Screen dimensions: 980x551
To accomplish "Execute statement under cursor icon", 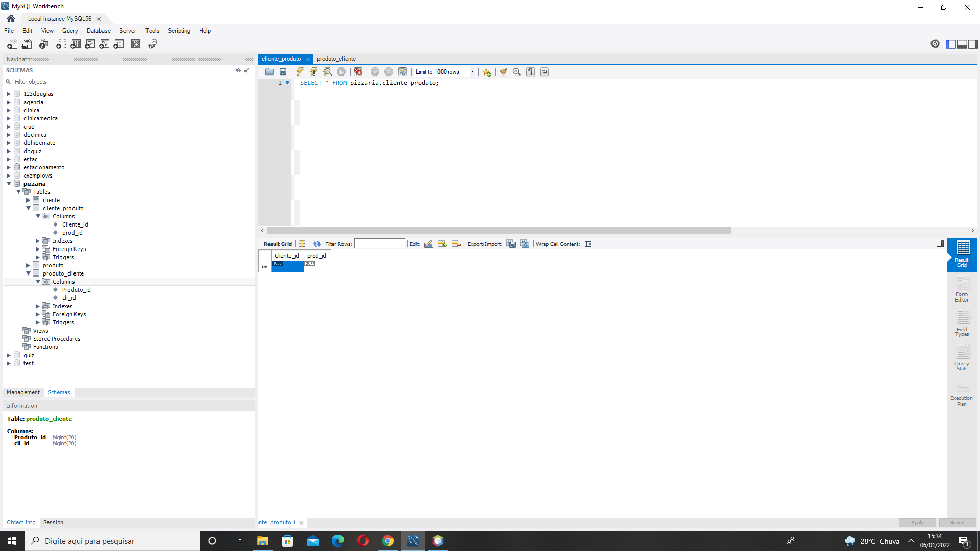I will [x=314, y=72].
